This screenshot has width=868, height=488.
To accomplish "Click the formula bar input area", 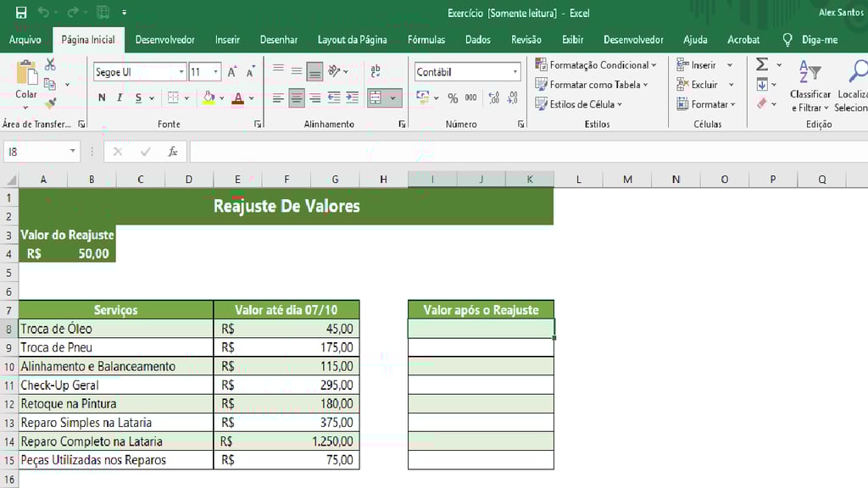I will coord(529,152).
